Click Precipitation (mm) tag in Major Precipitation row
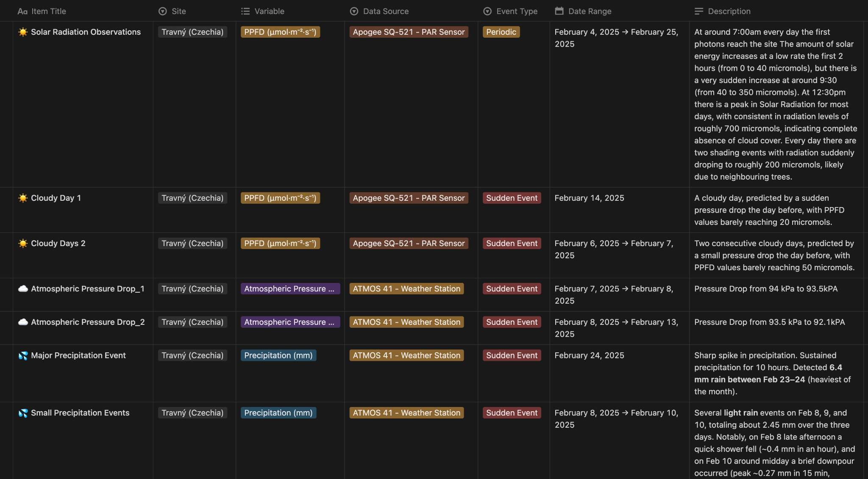This screenshot has height=479, width=868. [x=278, y=356]
